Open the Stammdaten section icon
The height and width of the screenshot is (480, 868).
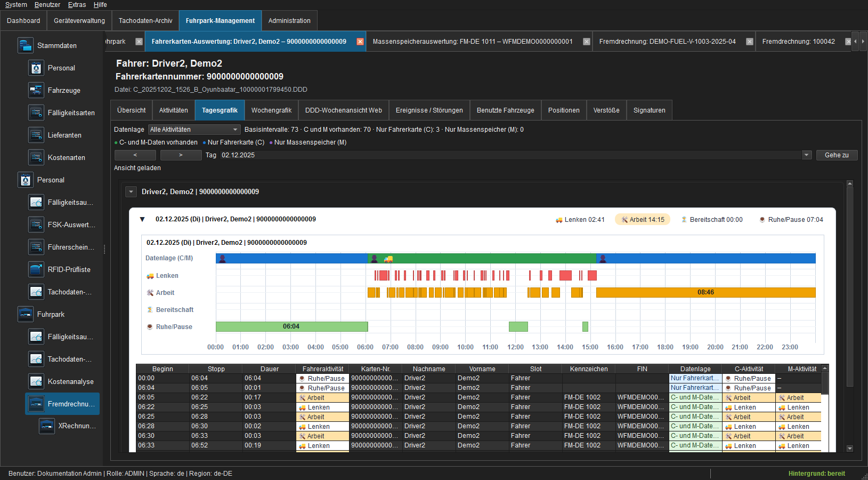pyautogui.click(x=25, y=45)
